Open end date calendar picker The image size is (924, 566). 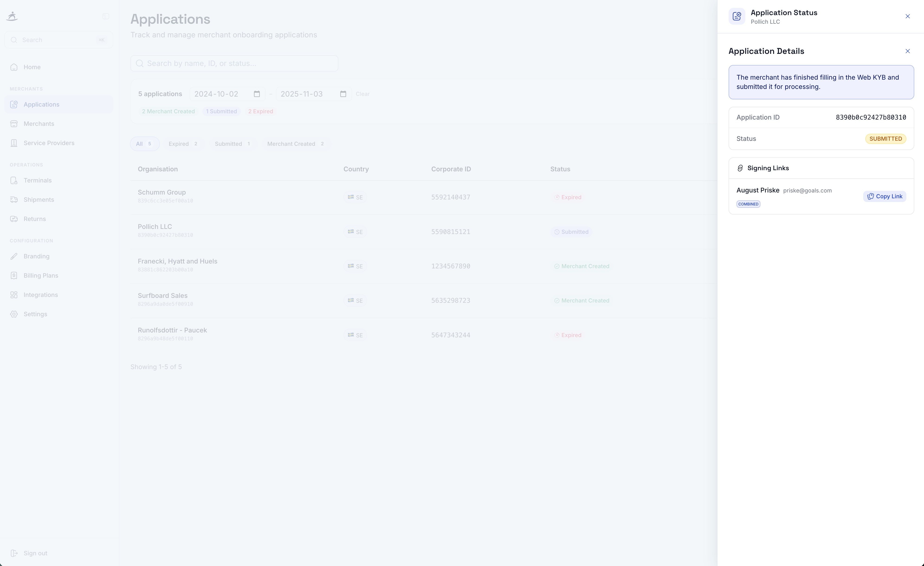click(343, 94)
